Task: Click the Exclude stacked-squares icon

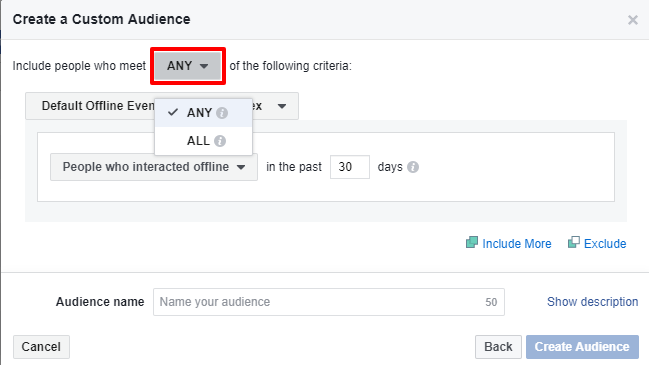Action: pos(574,243)
